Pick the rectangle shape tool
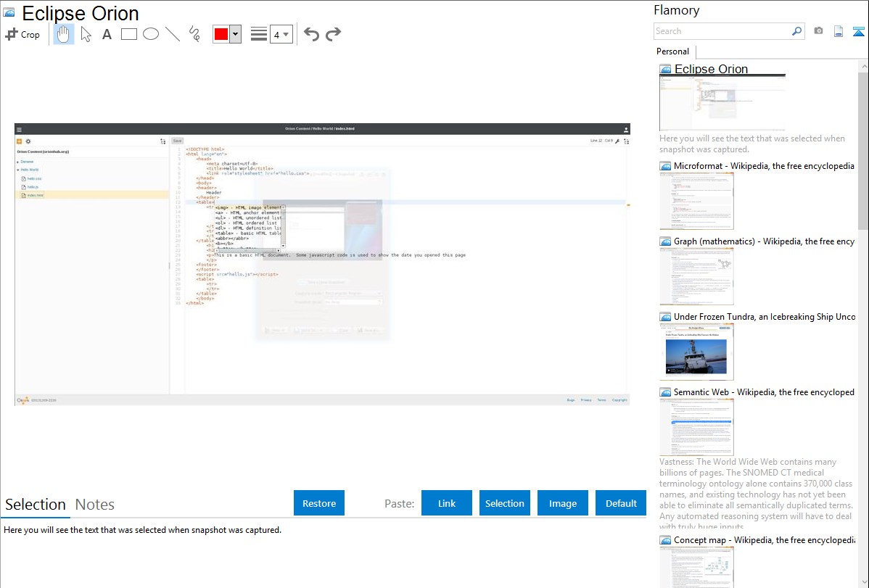This screenshot has height=588, width=869. (x=128, y=34)
